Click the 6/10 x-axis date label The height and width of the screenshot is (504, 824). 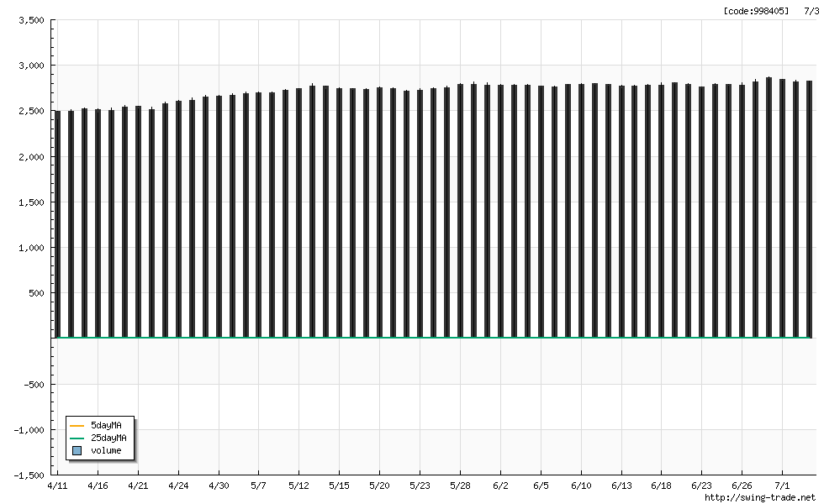tap(581, 486)
